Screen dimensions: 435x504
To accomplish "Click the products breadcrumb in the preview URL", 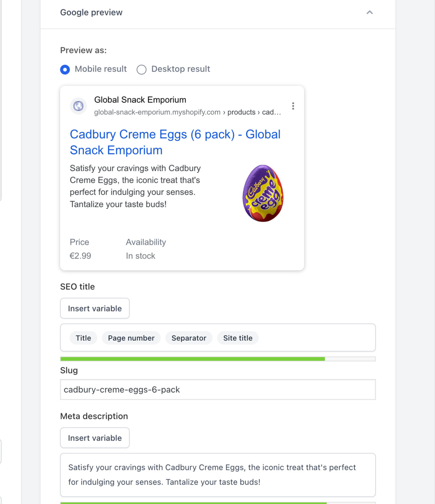I will (x=242, y=112).
